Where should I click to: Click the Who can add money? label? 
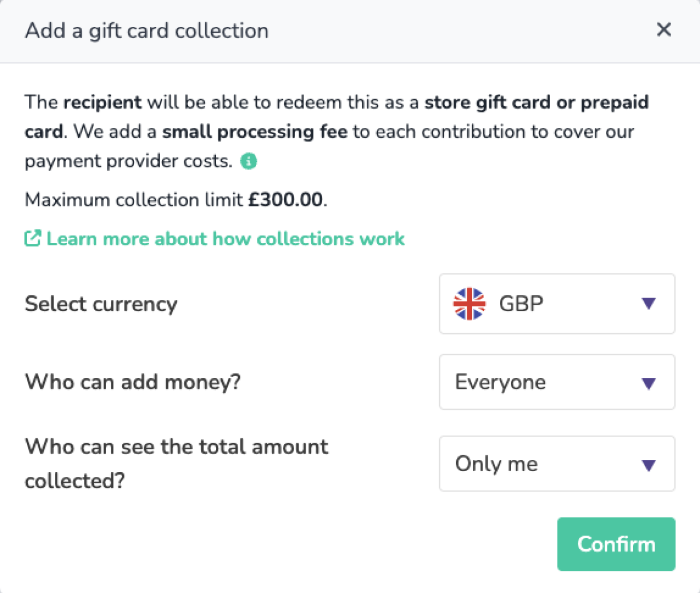pyautogui.click(x=132, y=382)
